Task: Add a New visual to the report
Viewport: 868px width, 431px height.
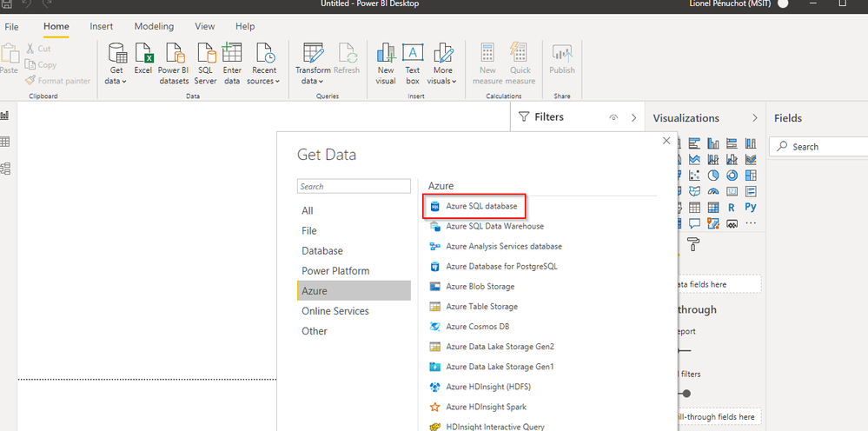Action: [x=385, y=63]
